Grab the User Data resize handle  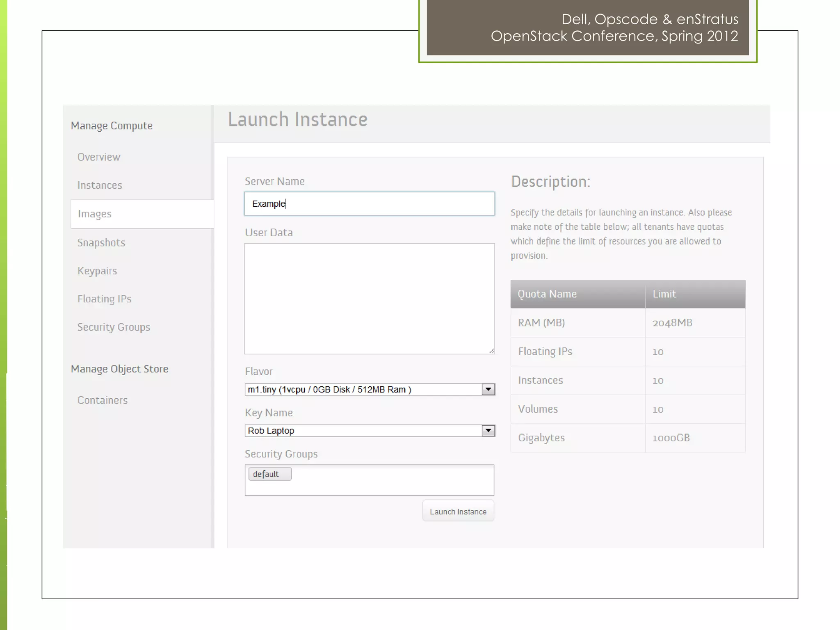tap(491, 351)
